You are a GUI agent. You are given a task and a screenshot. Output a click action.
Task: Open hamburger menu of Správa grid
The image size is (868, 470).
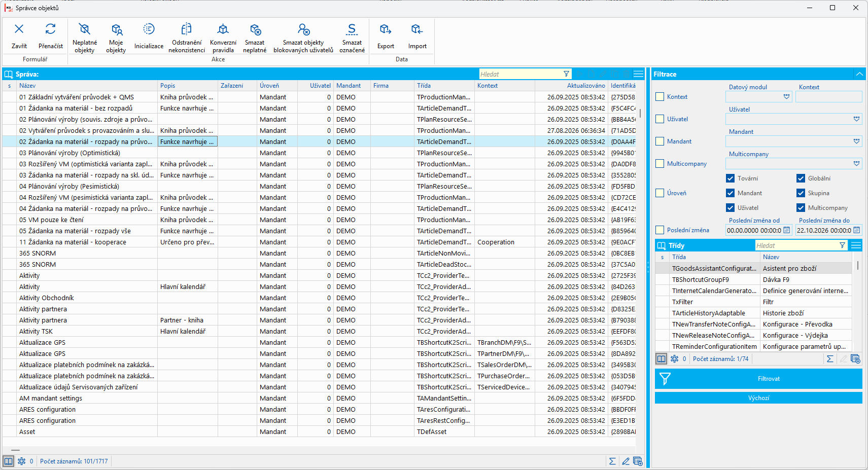pos(638,74)
